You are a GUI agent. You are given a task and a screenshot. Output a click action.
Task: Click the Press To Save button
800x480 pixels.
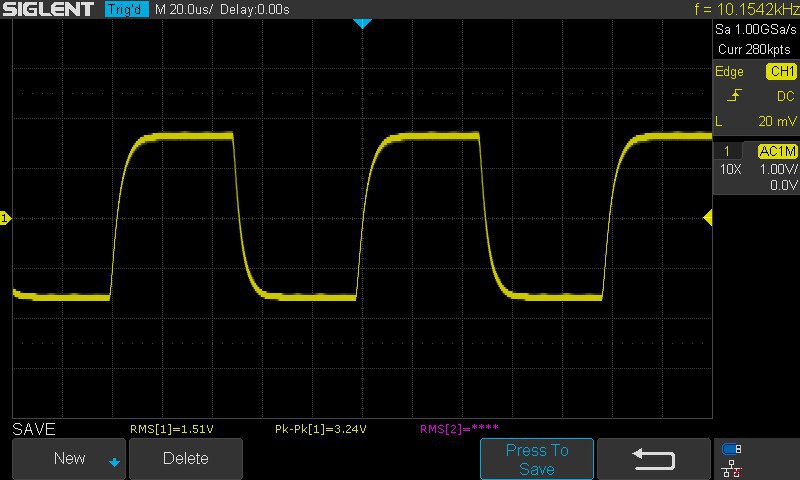[x=537, y=459]
